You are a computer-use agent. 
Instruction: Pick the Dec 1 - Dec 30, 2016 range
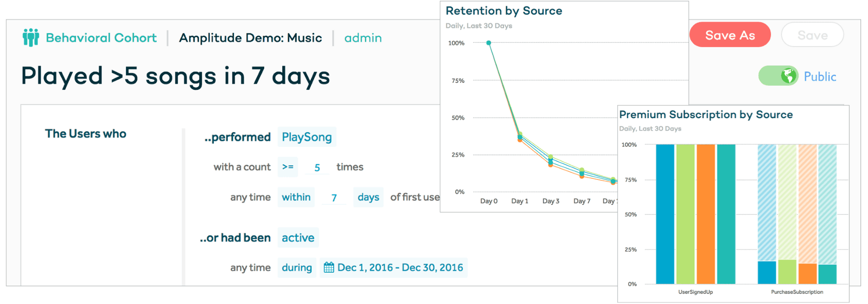(x=400, y=268)
